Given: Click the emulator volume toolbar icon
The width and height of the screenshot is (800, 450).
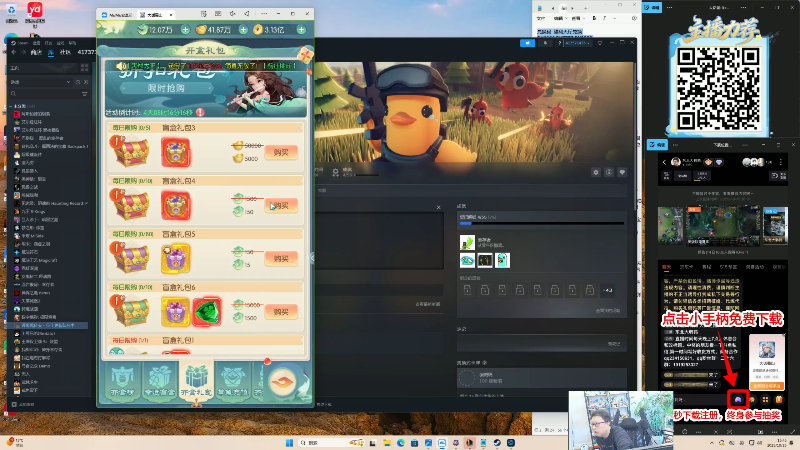Looking at the screenshot, I should tap(233, 14).
